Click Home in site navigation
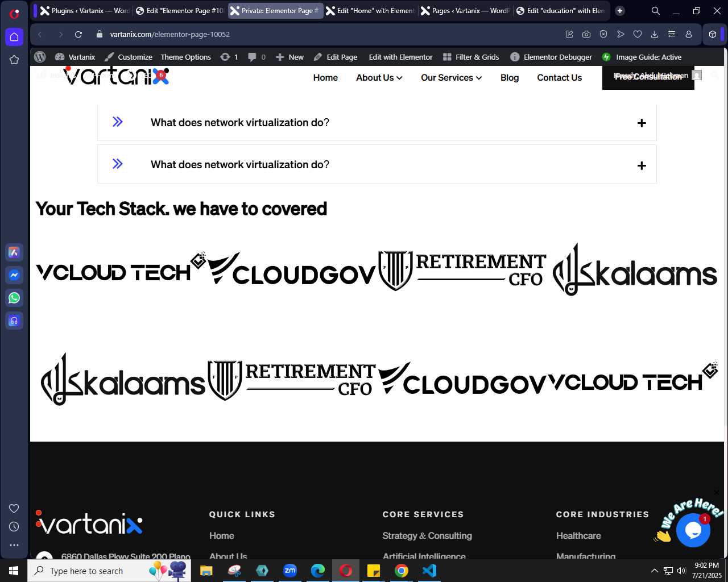The height and width of the screenshot is (582, 728). coord(325,78)
